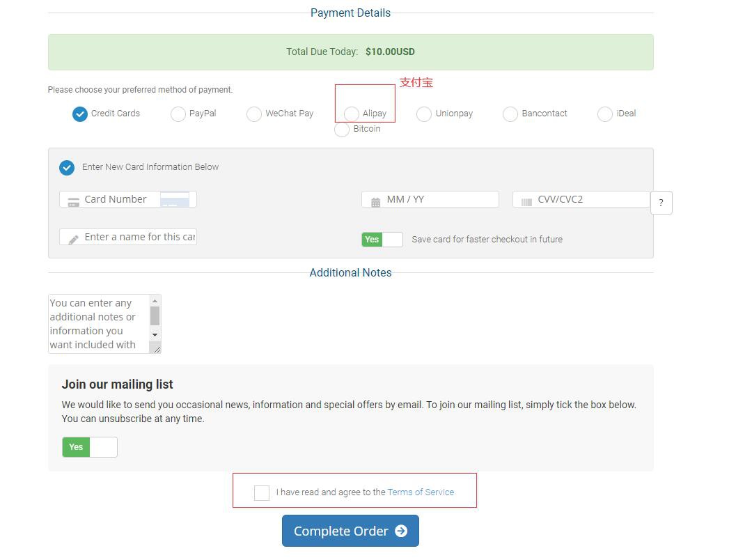The width and height of the screenshot is (752, 560).
Task: Click the arrow icon on Complete Order
Action: [x=401, y=531]
